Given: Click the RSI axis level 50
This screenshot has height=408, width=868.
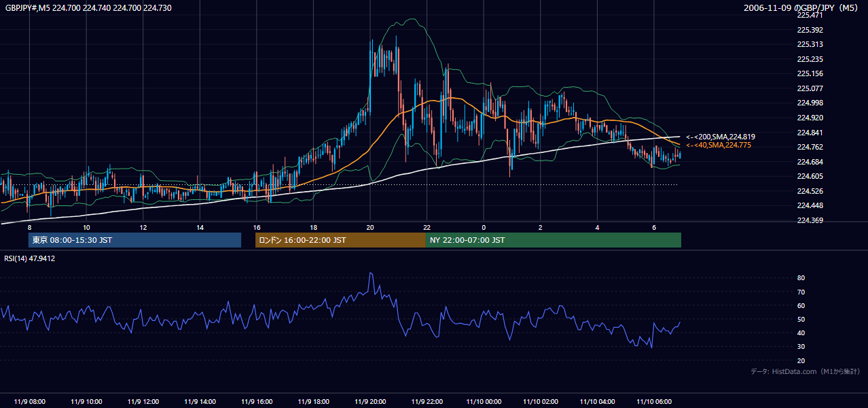Looking at the screenshot, I should tap(801, 319).
